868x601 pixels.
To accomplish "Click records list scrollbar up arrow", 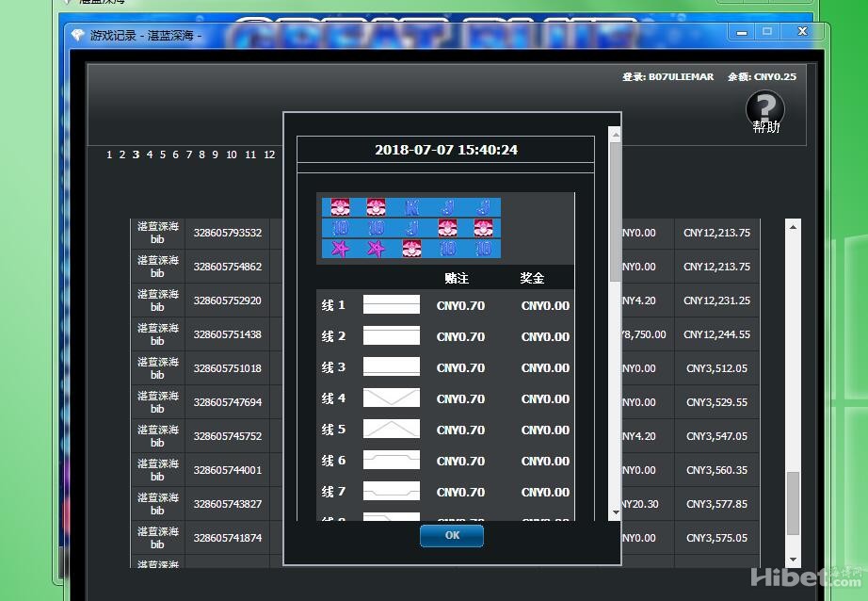I will (x=793, y=227).
